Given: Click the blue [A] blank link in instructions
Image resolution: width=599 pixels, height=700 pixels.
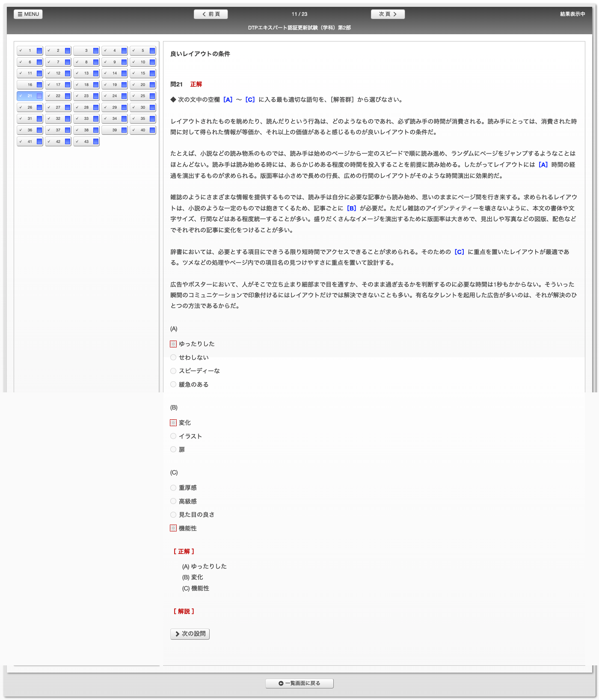Looking at the screenshot, I should click(x=228, y=100).
